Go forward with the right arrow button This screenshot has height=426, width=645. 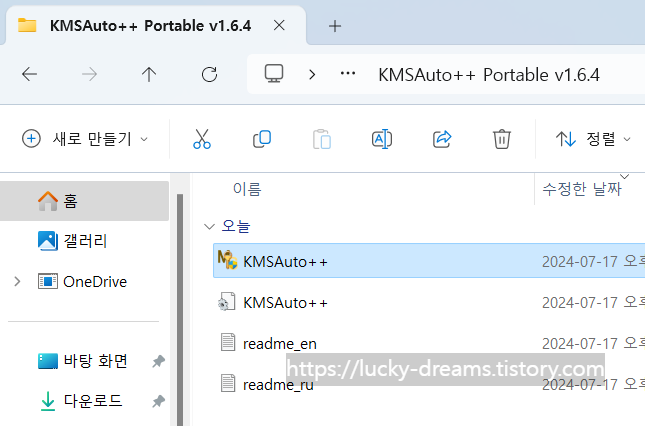pos(89,74)
